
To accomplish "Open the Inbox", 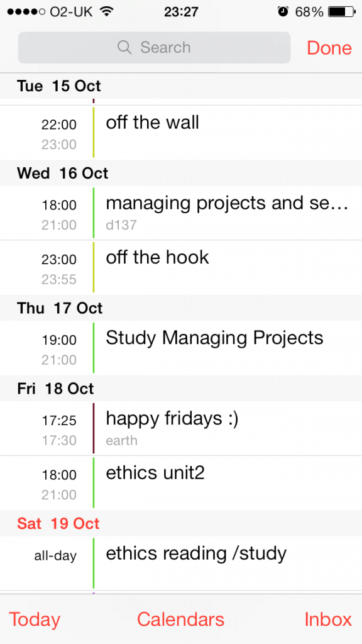I will pos(328,619).
